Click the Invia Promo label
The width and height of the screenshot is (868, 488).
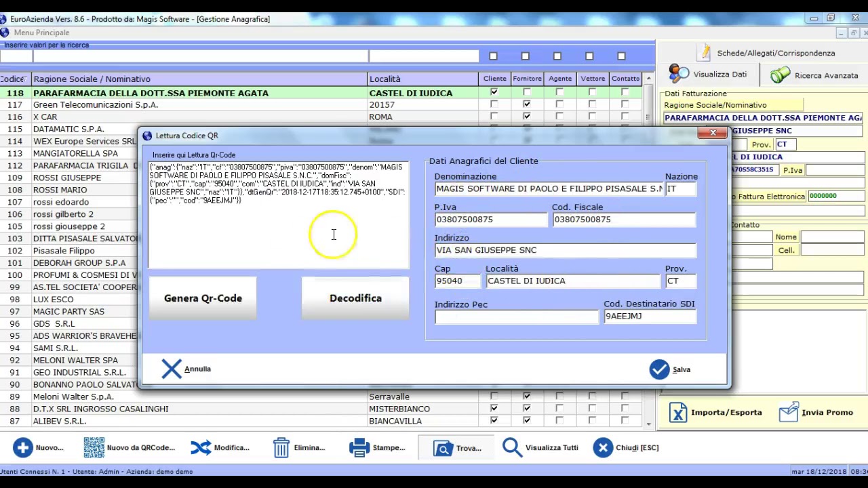[x=827, y=412]
